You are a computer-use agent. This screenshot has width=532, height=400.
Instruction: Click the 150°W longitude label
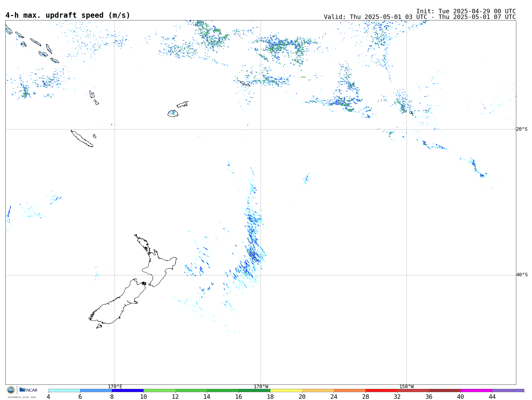point(407,386)
